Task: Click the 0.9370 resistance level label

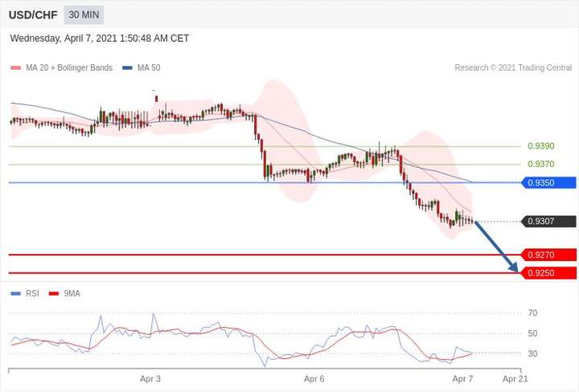Action: [x=541, y=164]
